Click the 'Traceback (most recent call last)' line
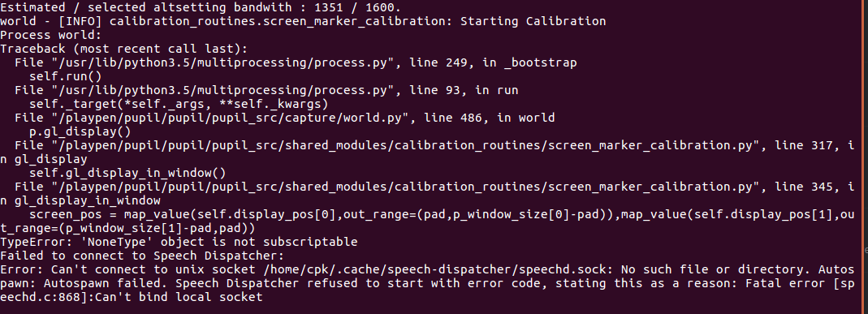The width and height of the screenshot is (868, 314). pyautogui.click(x=124, y=49)
